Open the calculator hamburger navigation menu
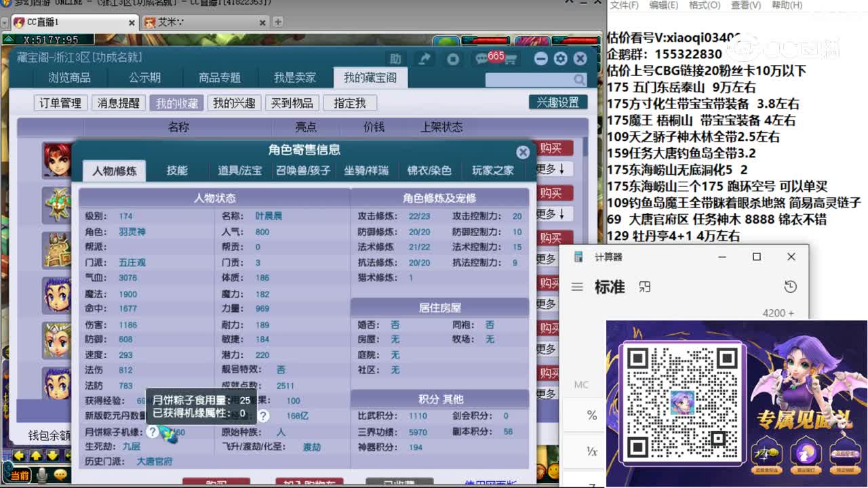868x488 pixels. 576,287
